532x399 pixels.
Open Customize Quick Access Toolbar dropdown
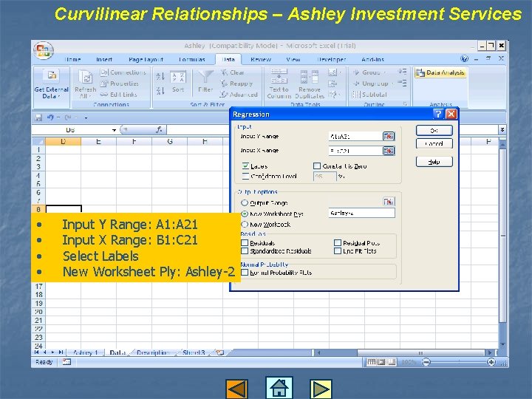tap(86, 118)
